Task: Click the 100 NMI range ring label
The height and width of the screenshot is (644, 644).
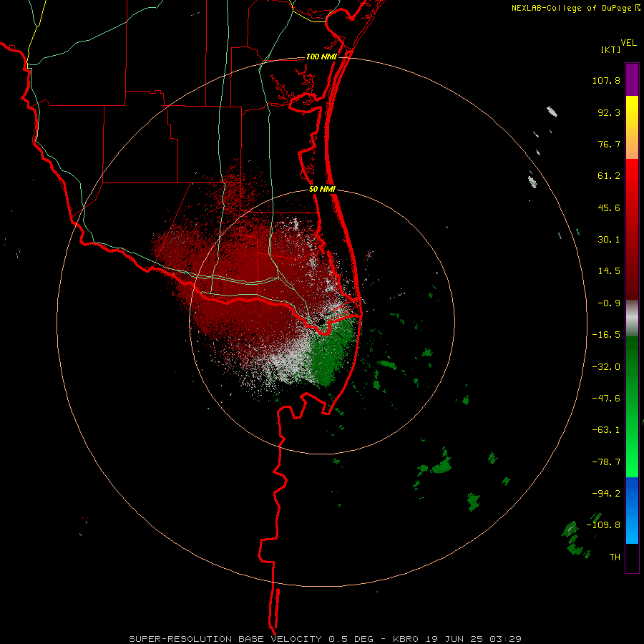Action: (321, 57)
